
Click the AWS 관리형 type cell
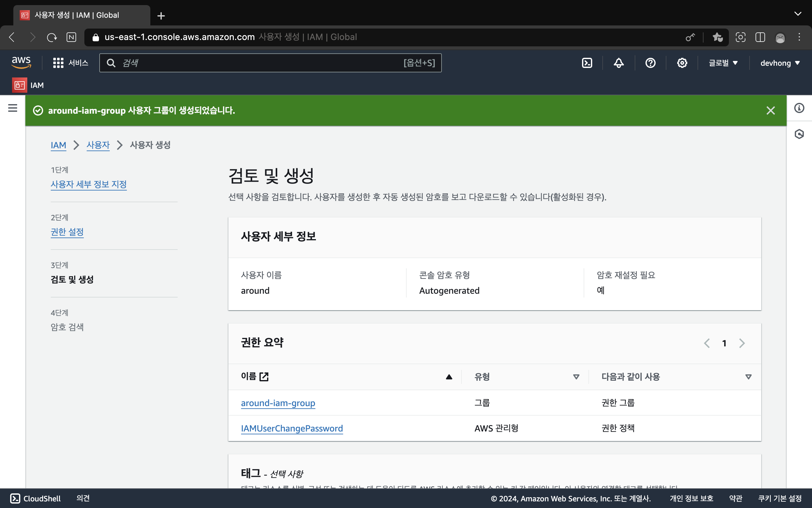pos(496,428)
